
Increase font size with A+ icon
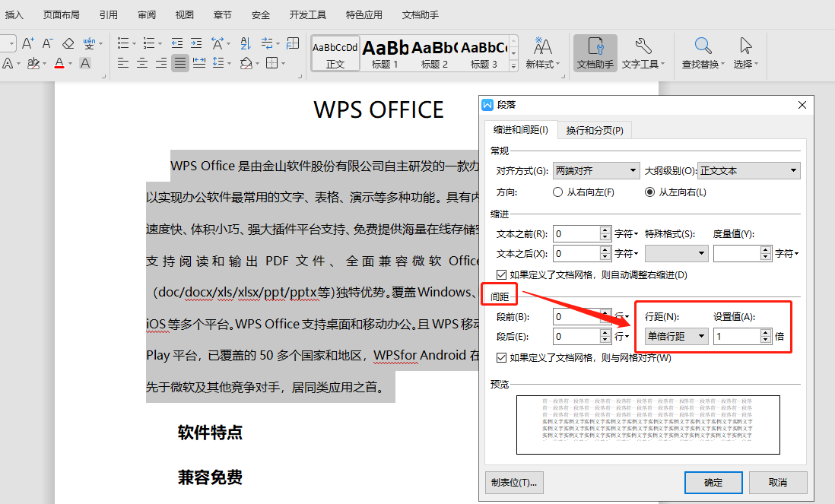[27, 43]
